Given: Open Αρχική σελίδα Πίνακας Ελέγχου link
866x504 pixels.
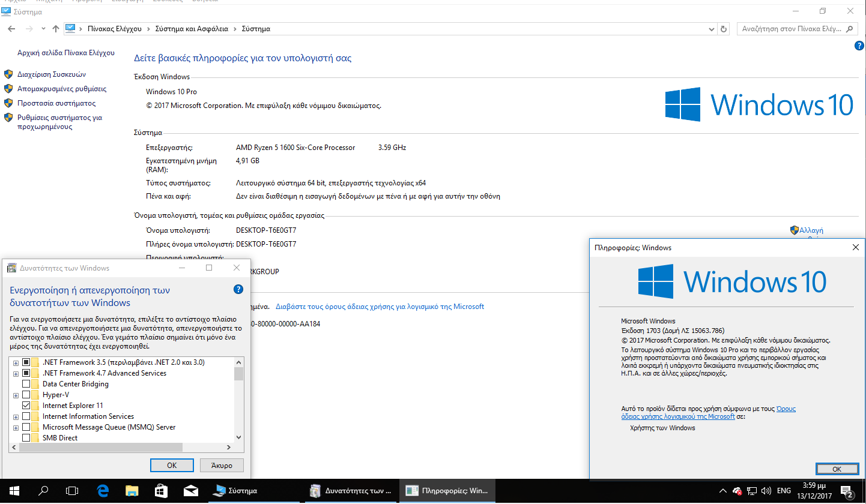Looking at the screenshot, I should pyautogui.click(x=66, y=53).
